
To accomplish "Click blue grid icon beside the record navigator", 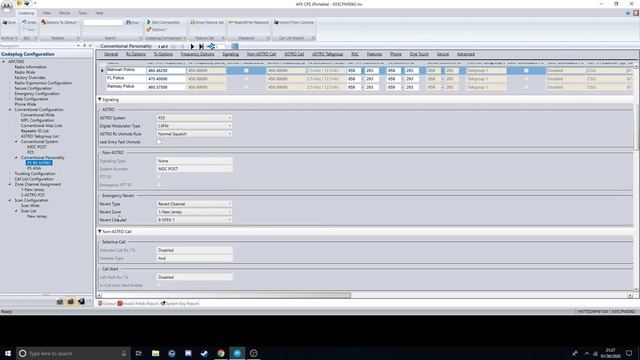I will coord(235,47).
